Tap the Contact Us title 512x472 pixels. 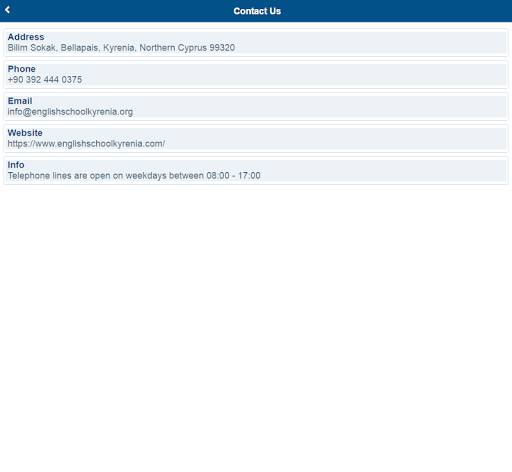[257, 11]
